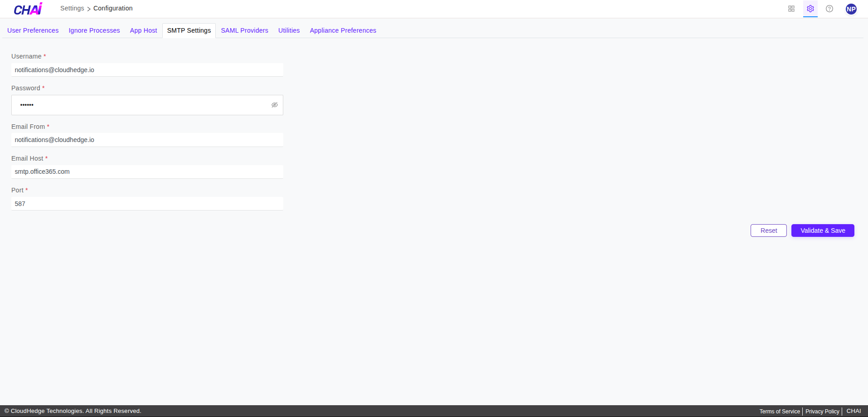
Task: Open the apps grid menu
Action: [791, 9]
